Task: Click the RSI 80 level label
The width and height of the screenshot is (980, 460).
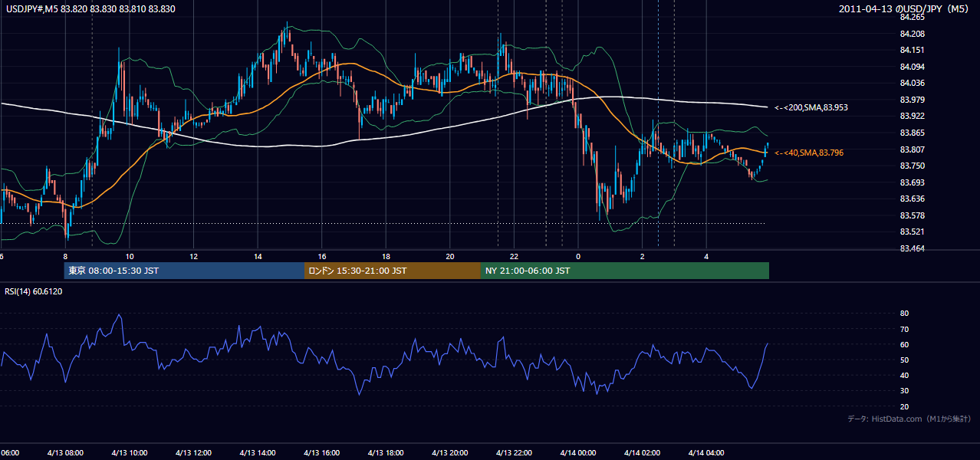Action: [904, 314]
